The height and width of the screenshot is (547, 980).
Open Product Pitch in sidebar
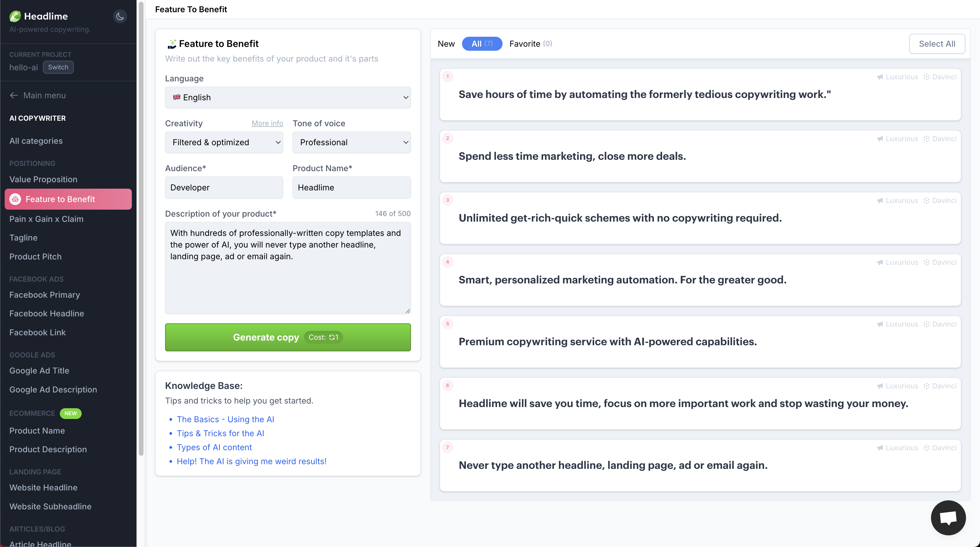(x=35, y=257)
